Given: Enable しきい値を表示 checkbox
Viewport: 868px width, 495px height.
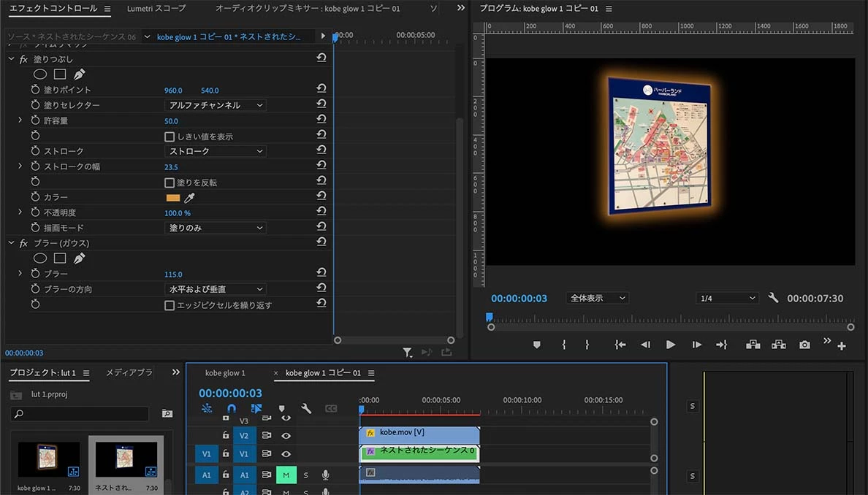Looking at the screenshot, I should tap(170, 137).
